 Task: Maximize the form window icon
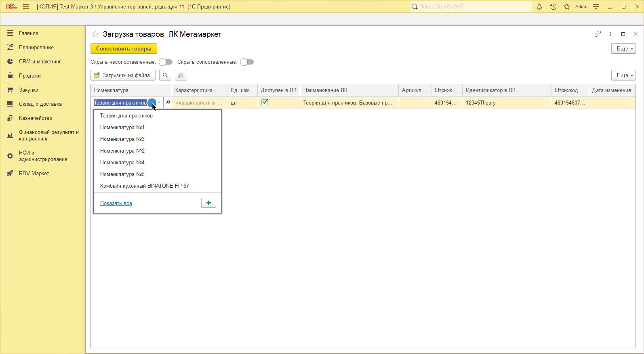[623, 34]
